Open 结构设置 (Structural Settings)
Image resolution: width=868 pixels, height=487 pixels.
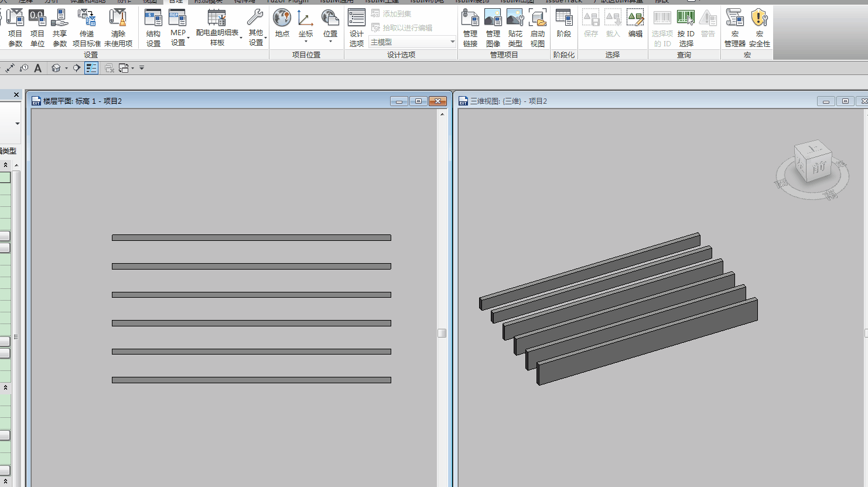[x=153, y=28]
